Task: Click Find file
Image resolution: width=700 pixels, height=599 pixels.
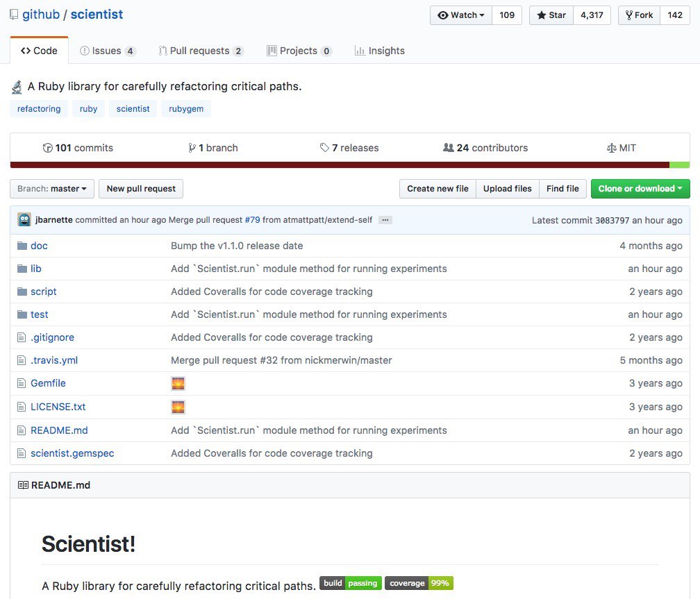Action: point(562,189)
